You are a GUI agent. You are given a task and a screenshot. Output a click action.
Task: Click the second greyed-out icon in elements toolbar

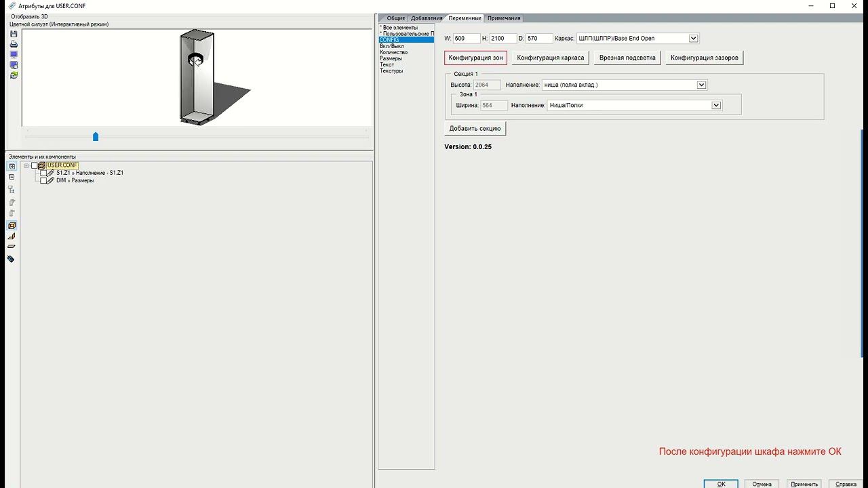(x=12, y=213)
